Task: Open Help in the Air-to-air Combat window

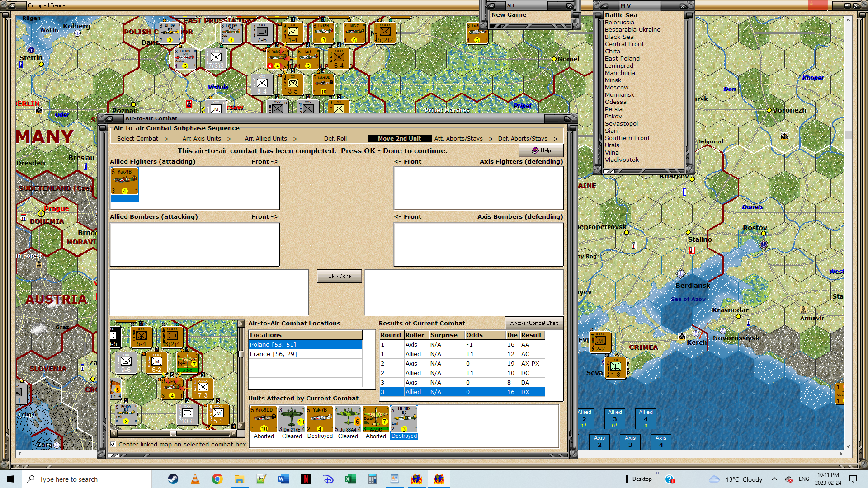Action: (541, 150)
